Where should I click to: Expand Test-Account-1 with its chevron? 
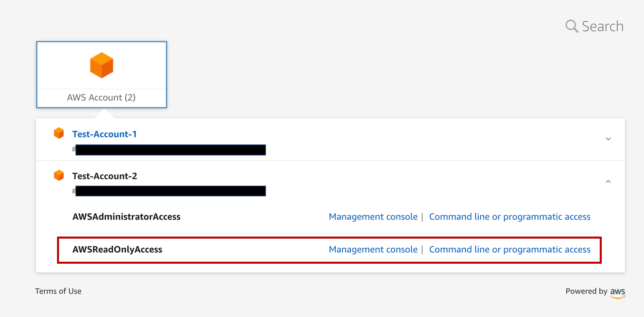tap(608, 139)
